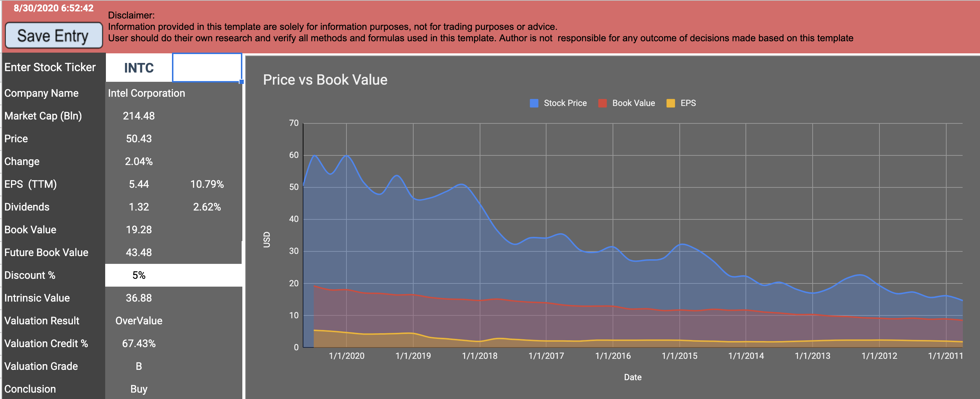Select the Market Cap value 214.48
This screenshot has width=980, height=399.
pos(139,116)
